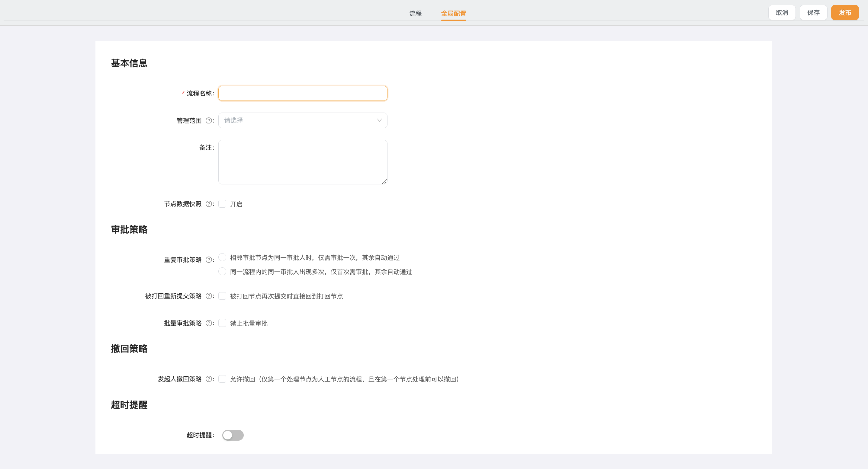Select radio 相邻审批节点为同一审批人时
The width and height of the screenshot is (868, 469).
tap(222, 257)
